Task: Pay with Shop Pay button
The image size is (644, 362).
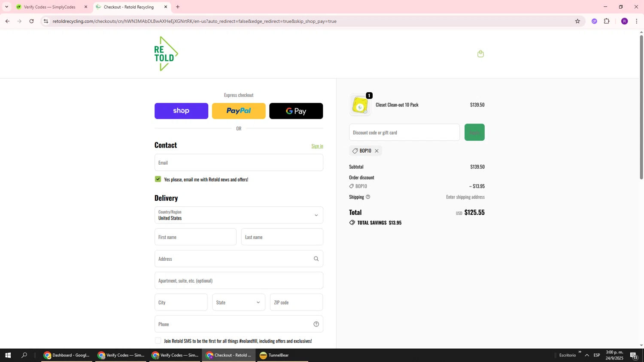Action: point(181,111)
